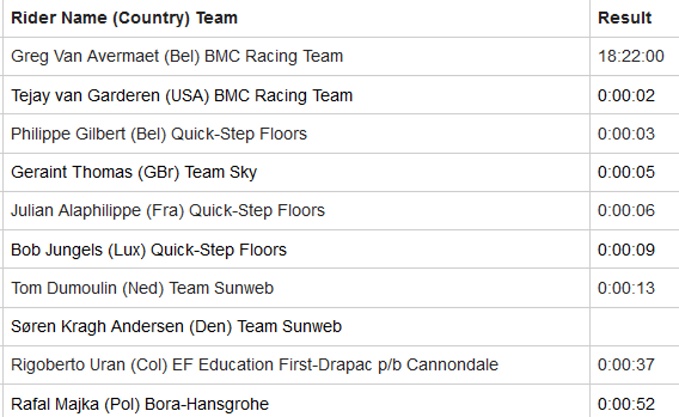Image resolution: width=679 pixels, height=417 pixels.
Task: Select the Julian Alaphilippe row
Action: [x=168, y=211]
